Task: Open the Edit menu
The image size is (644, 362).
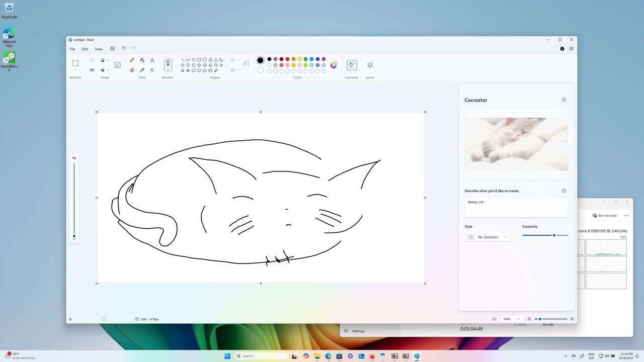Action: (x=85, y=49)
